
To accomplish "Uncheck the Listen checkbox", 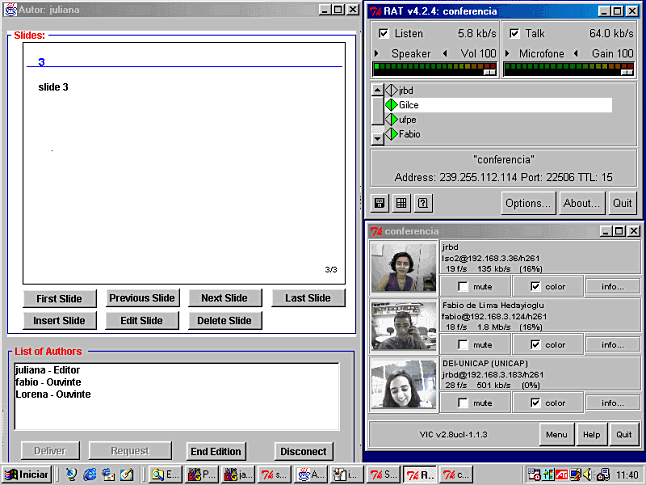I will [384, 34].
